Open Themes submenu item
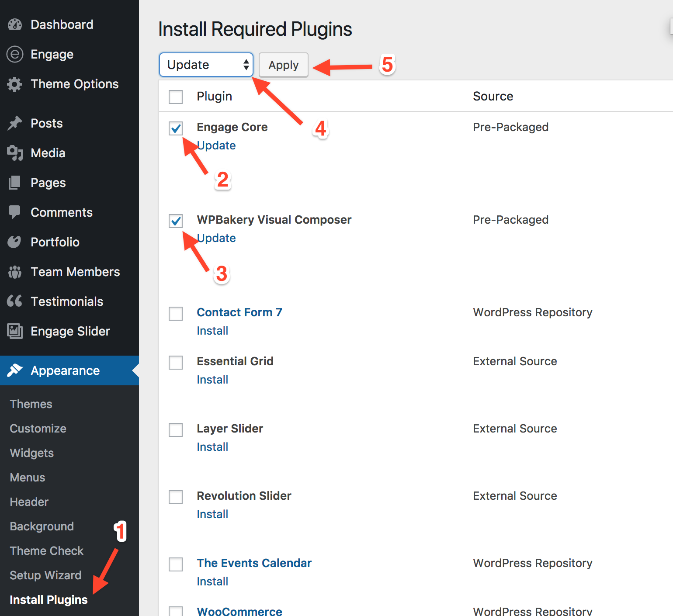The height and width of the screenshot is (616, 673). (x=31, y=404)
